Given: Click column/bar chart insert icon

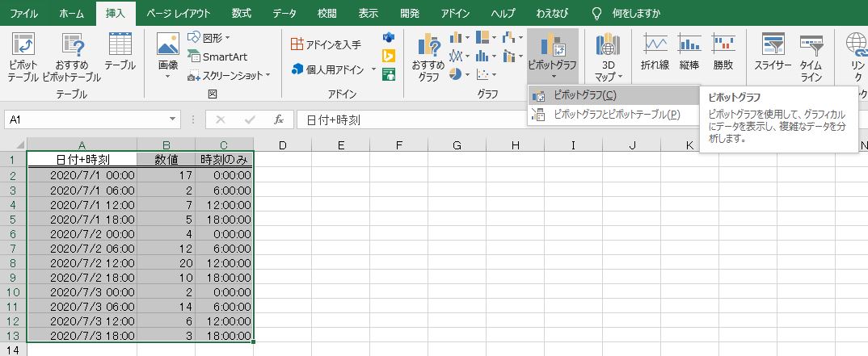Looking at the screenshot, I should 456,38.
